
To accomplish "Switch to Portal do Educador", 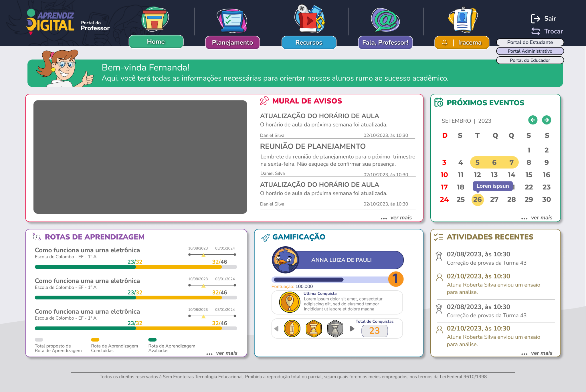I will click(x=530, y=60).
